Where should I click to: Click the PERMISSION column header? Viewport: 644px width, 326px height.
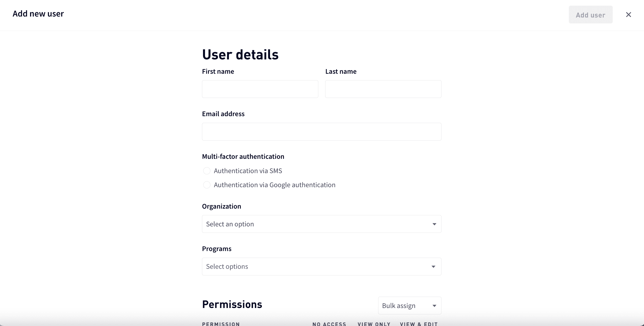(x=221, y=324)
